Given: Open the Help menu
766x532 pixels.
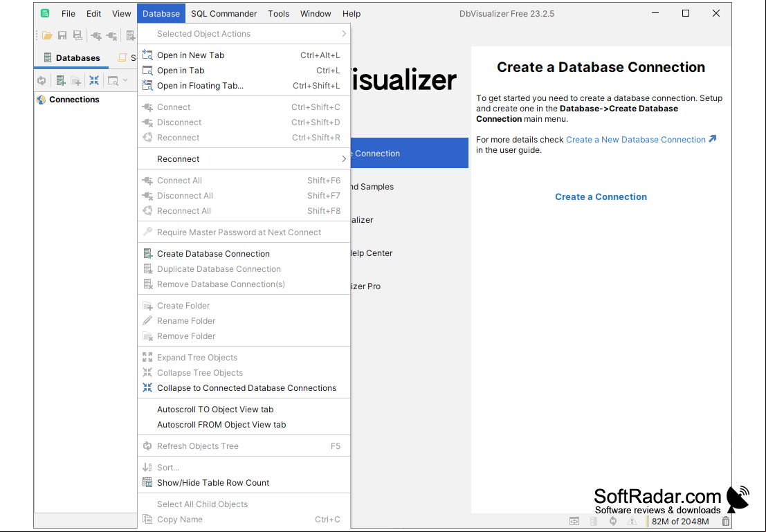Looking at the screenshot, I should pyautogui.click(x=352, y=14).
